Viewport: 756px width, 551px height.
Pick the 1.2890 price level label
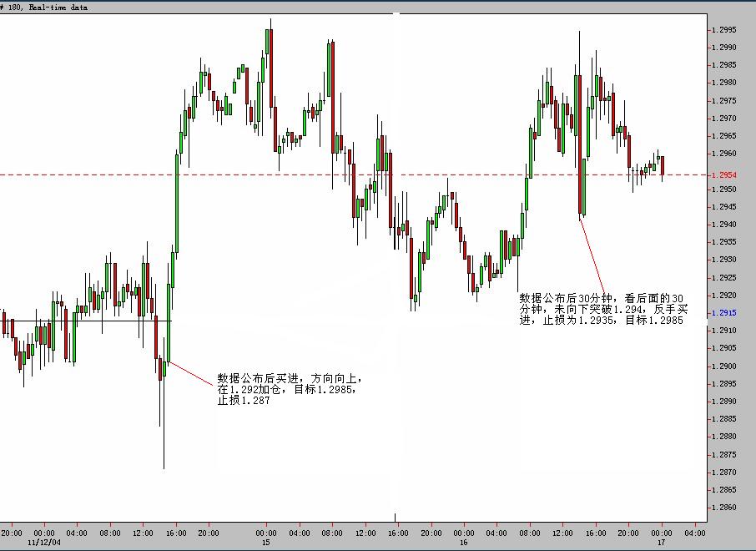[x=724, y=402]
